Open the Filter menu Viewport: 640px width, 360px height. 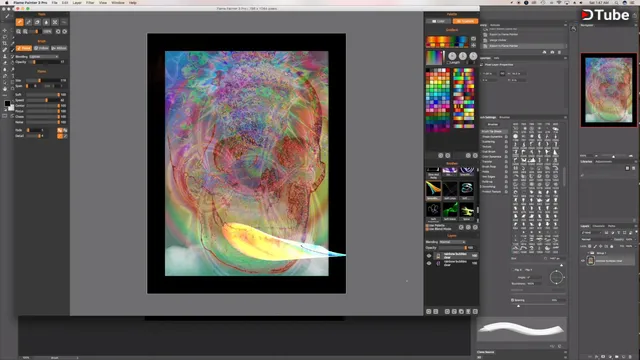[90, 2]
